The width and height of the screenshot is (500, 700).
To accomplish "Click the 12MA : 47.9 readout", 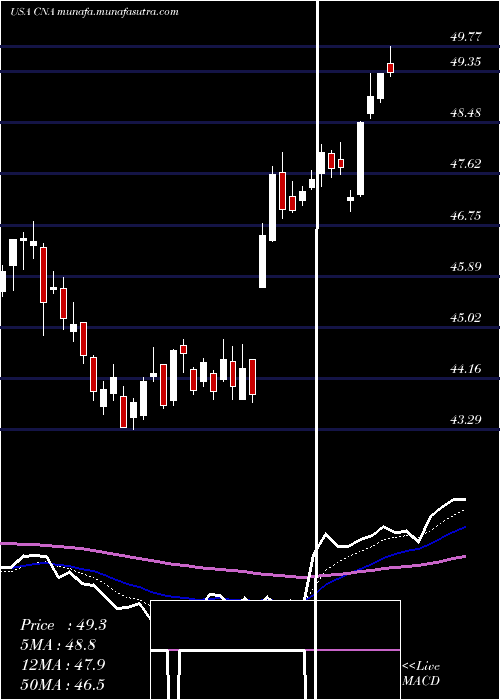I will [63, 664].
